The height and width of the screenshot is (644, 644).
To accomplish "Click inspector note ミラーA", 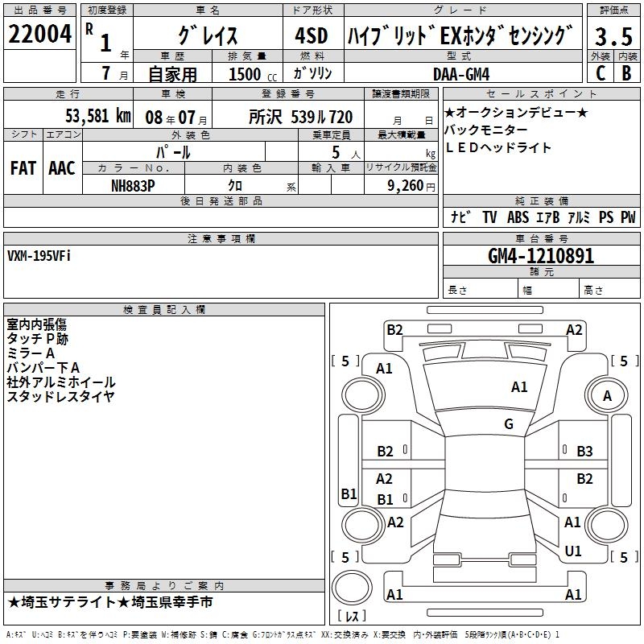I will point(31,353).
